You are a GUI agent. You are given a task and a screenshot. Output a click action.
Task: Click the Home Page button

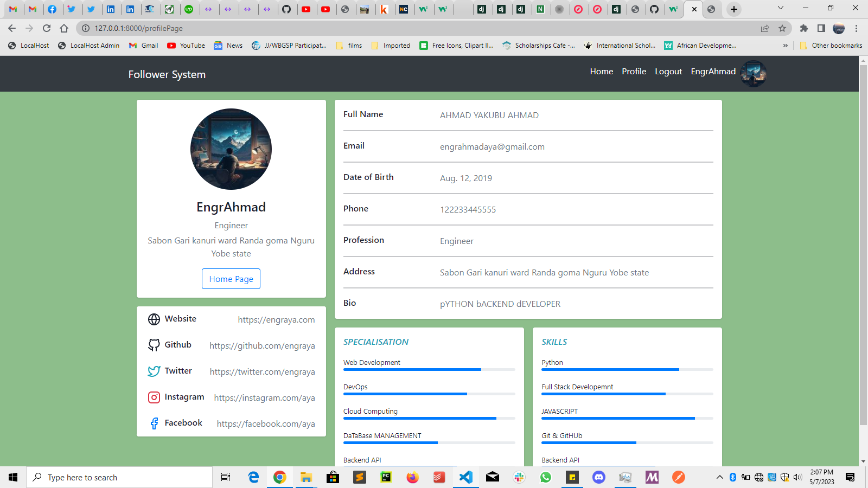[231, 279]
